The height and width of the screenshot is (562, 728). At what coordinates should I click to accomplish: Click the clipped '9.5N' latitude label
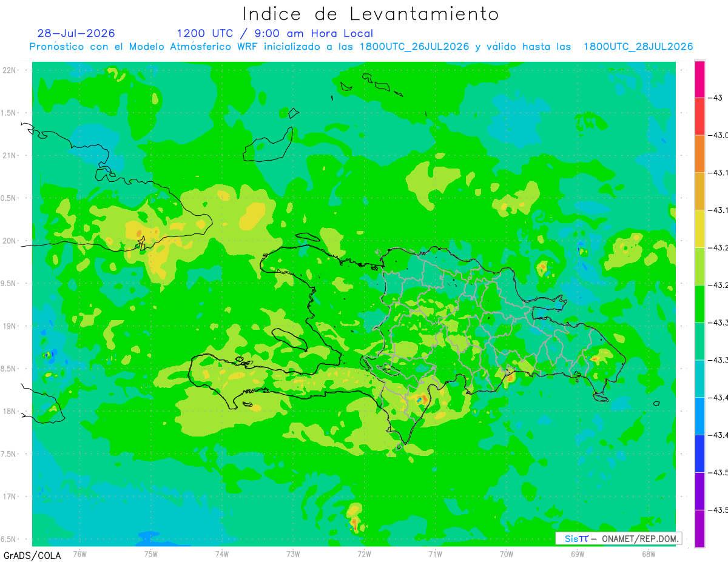tap(9, 283)
